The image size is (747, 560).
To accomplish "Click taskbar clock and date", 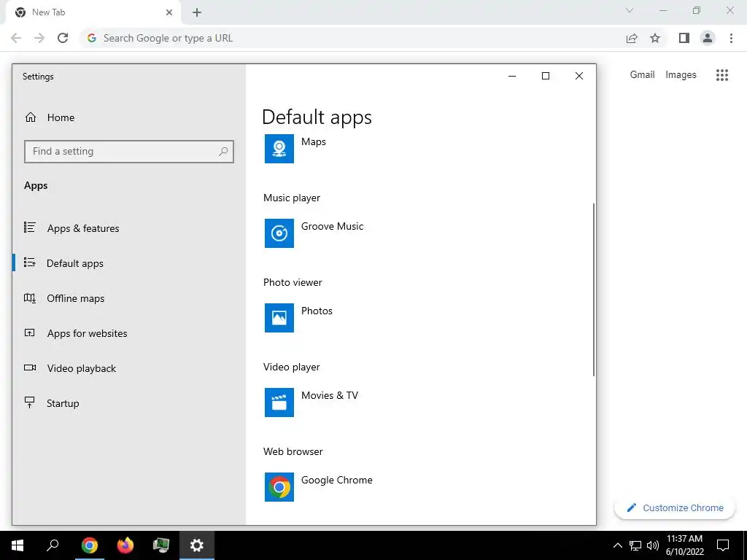I will (x=684, y=545).
